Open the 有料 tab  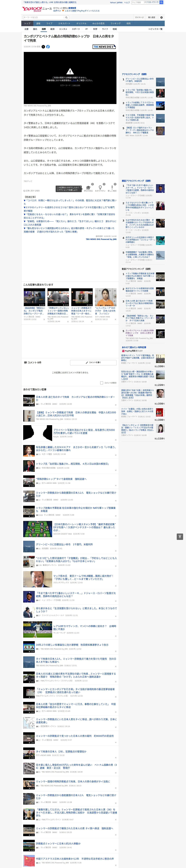[x=128, y=24]
